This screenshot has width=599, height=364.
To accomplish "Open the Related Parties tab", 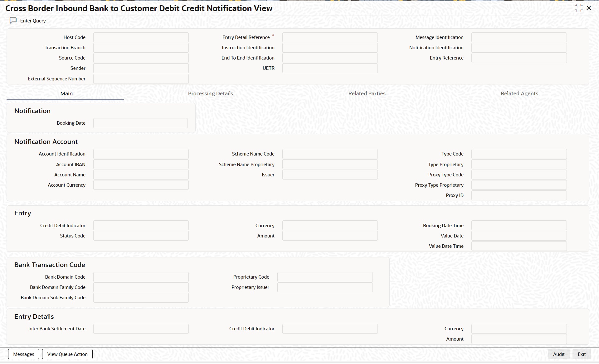I will [367, 93].
